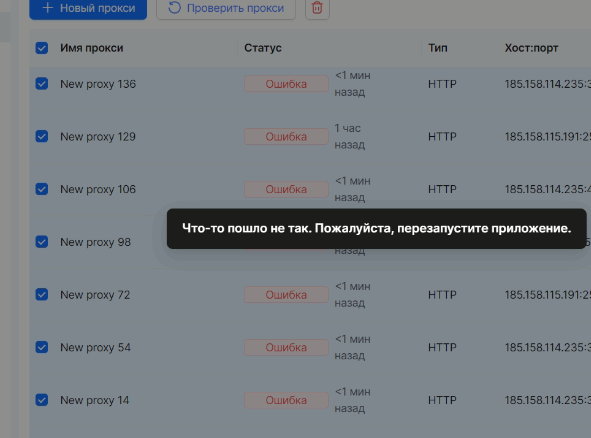The image size is (591, 438).
Task: Toggle the select-all checkbox in header
Action: (x=42, y=48)
